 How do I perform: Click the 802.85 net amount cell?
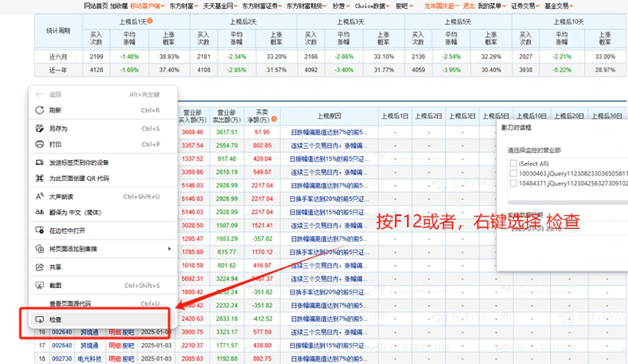click(x=262, y=145)
